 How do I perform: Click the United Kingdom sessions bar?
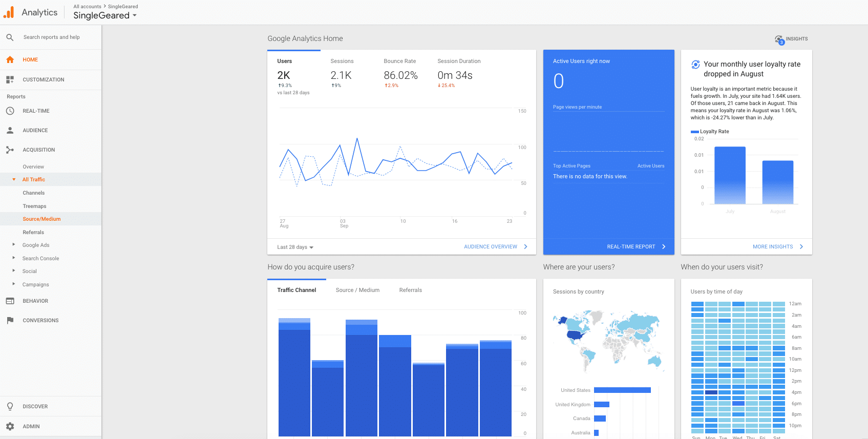[x=602, y=405]
